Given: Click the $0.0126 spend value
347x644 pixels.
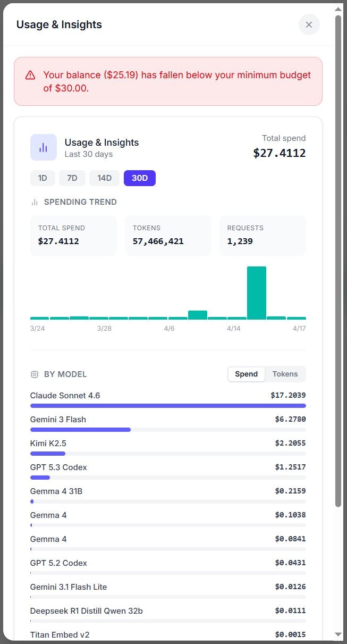Looking at the screenshot, I should pyautogui.click(x=290, y=587).
